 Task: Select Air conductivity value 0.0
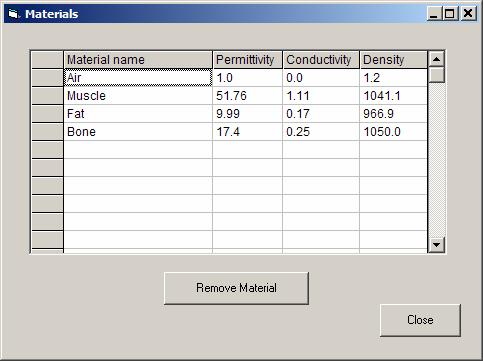321,78
